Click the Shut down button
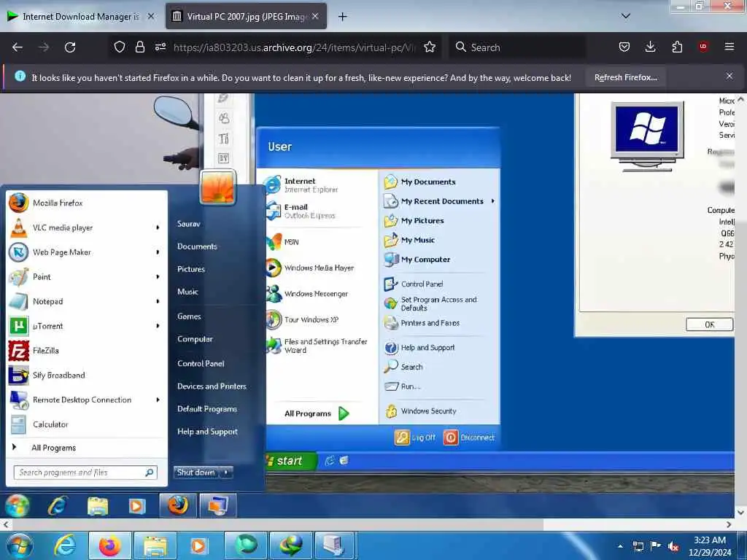The width and height of the screenshot is (747, 560). point(196,472)
